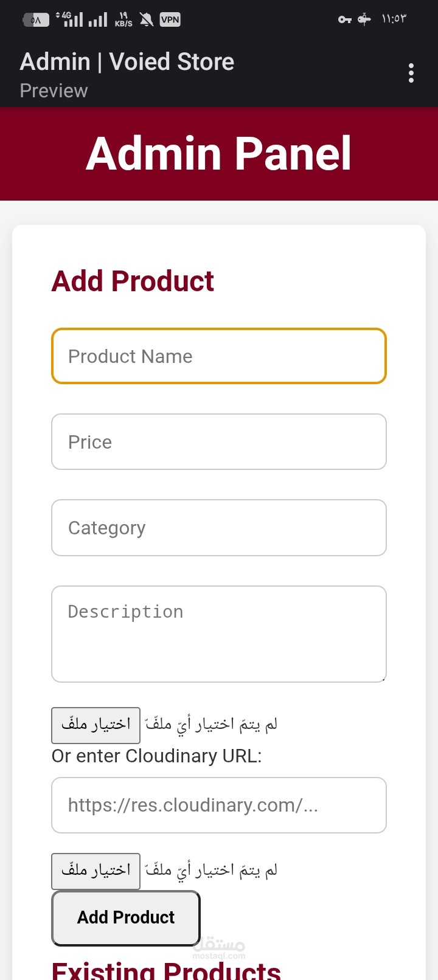The image size is (438, 980).
Task: Click the Product Name input field
Action: 219,356
